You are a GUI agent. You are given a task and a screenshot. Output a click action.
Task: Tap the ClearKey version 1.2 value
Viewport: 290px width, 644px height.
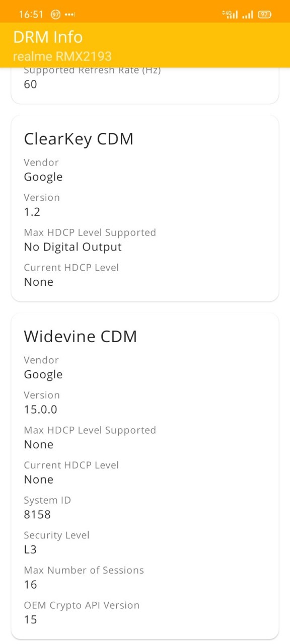tap(32, 212)
